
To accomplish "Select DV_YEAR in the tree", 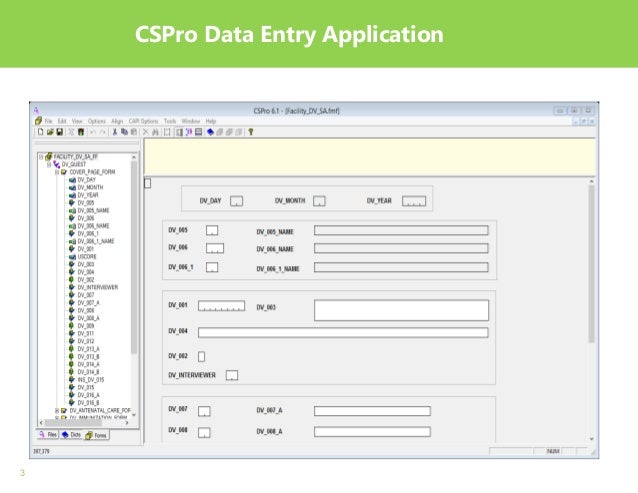I will click(87, 195).
